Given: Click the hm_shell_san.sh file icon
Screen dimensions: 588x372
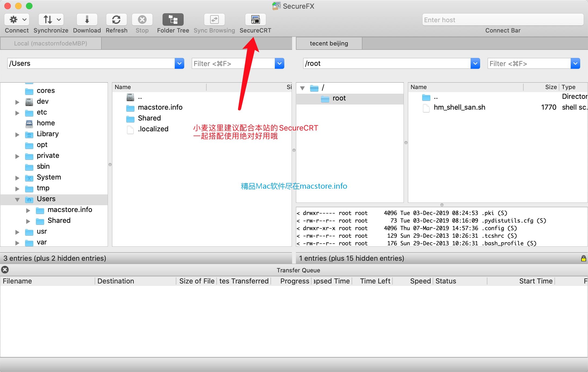Looking at the screenshot, I should pos(426,108).
